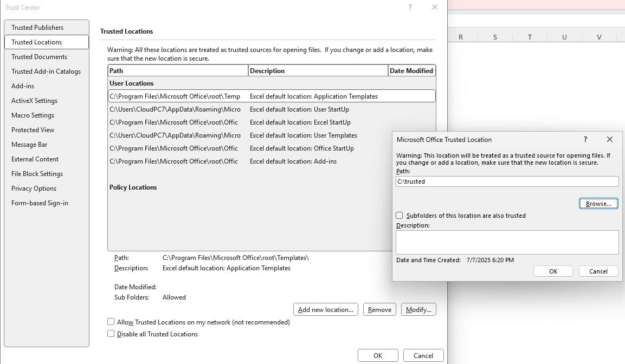Click Remove button
Screen dimensions: 625x364
379,309
